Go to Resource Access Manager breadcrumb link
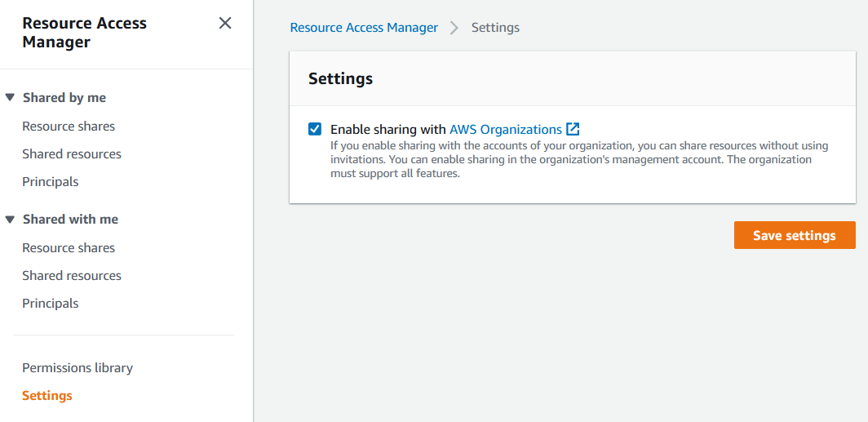 [x=364, y=28]
